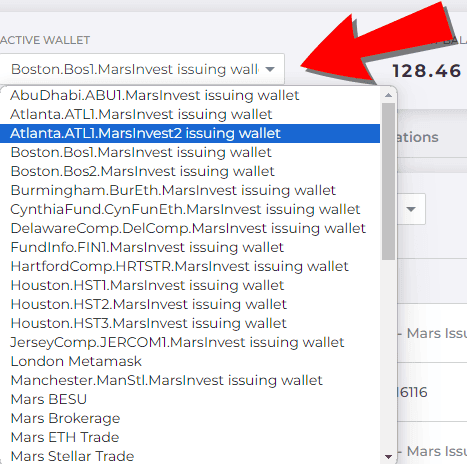Image resolution: width=467 pixels, height=464 pixels.
Task: Click scrollbar up arrow in wallet list
Action: (x=388, y=95)
